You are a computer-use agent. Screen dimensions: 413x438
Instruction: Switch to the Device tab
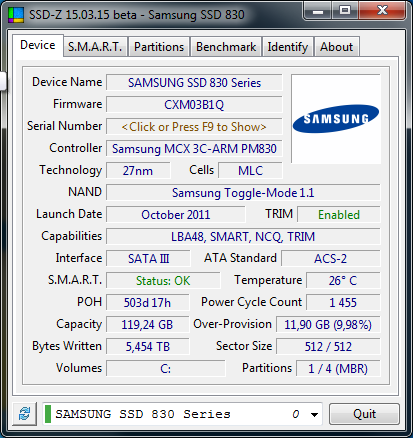point(38,45)
